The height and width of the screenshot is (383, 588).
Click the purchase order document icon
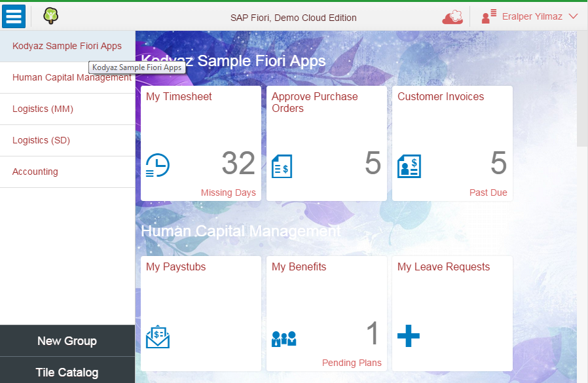pyautogui.click(x=282, y=166)
